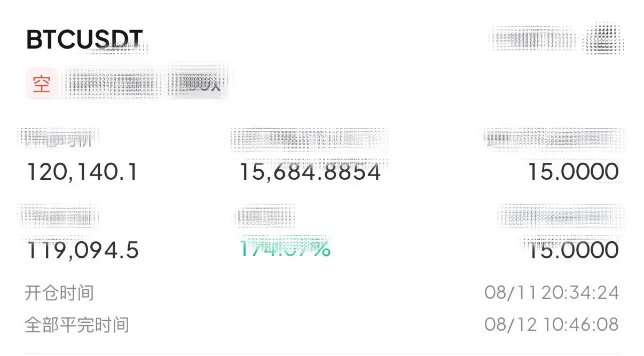Click the blurred leverage tag ending in 0x
This screenshot has height=356, width=644.
pyautogui.click(x=196, y=83)
